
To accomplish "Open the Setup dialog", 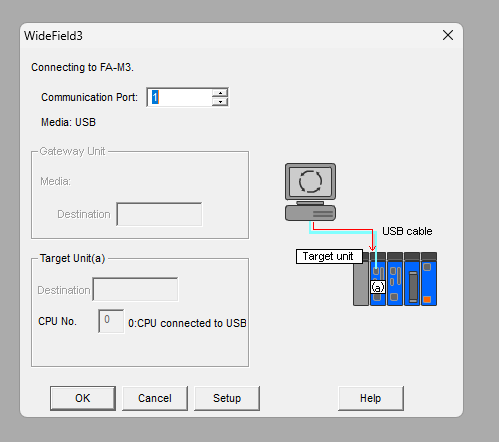I will pos(227,398).
